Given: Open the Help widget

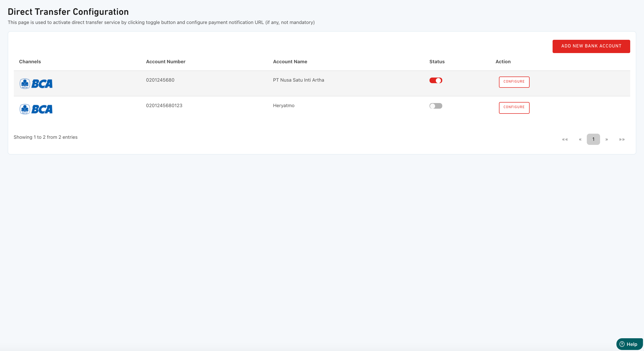Looking at the screenshot, I should [629, 344].
